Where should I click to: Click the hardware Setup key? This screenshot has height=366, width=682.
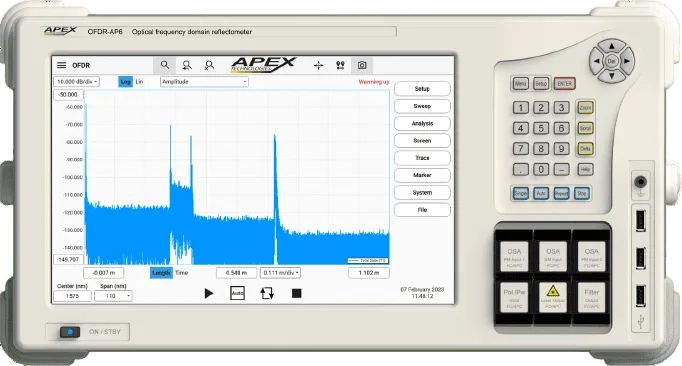(x=541, y=84)
